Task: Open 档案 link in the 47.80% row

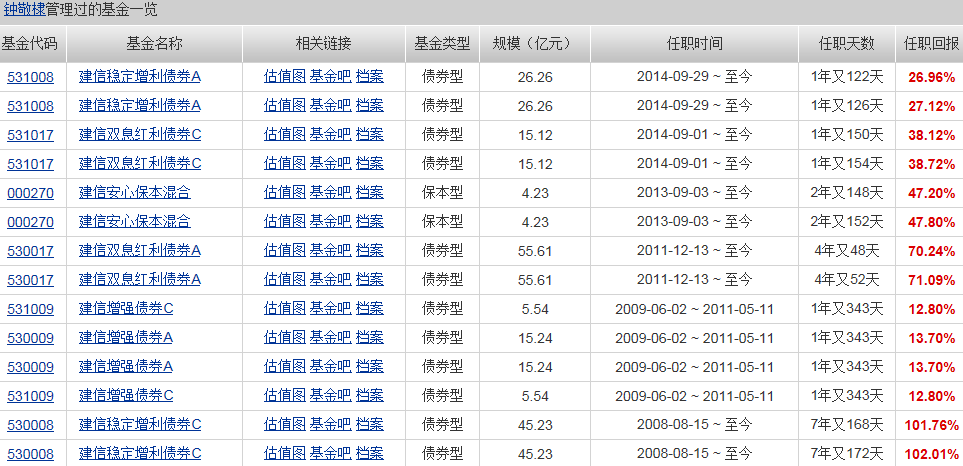Action: [x=370, y=222]
